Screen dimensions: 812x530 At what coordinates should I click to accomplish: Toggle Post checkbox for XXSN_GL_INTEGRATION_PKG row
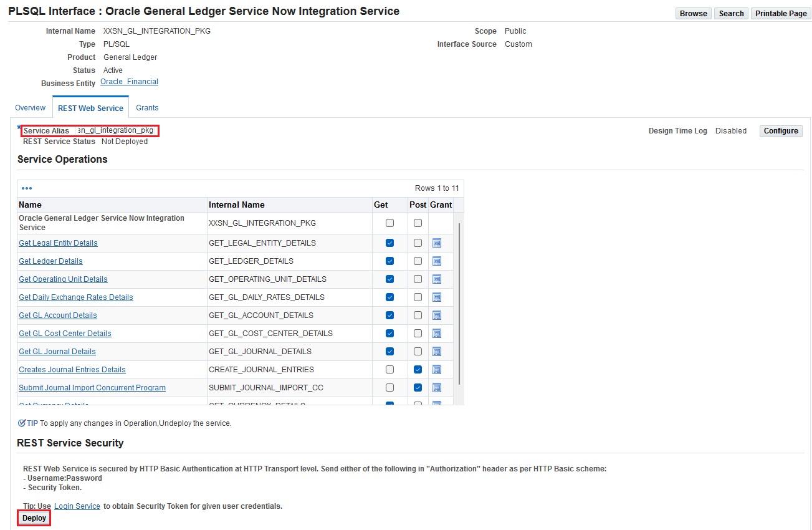coord(418,223)
